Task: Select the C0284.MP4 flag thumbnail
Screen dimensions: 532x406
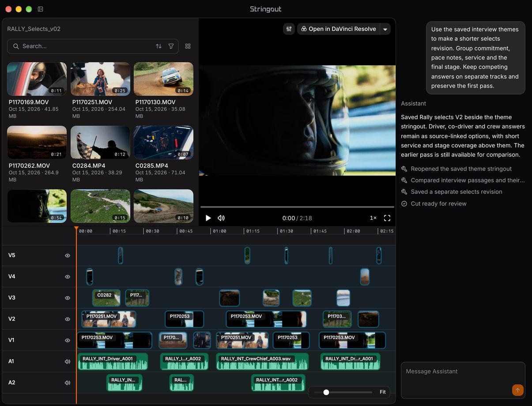Action: pyautogui.click(x=100, y=143)
